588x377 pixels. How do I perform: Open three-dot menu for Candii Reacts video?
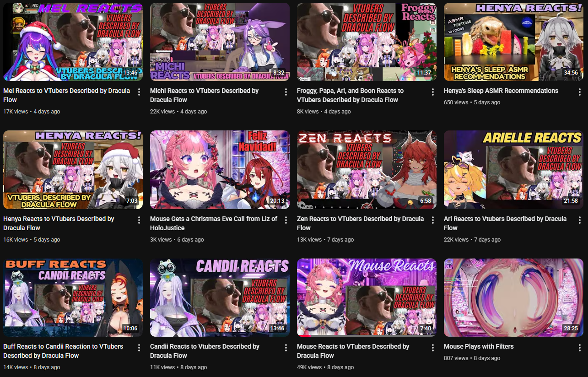point(286,348)
